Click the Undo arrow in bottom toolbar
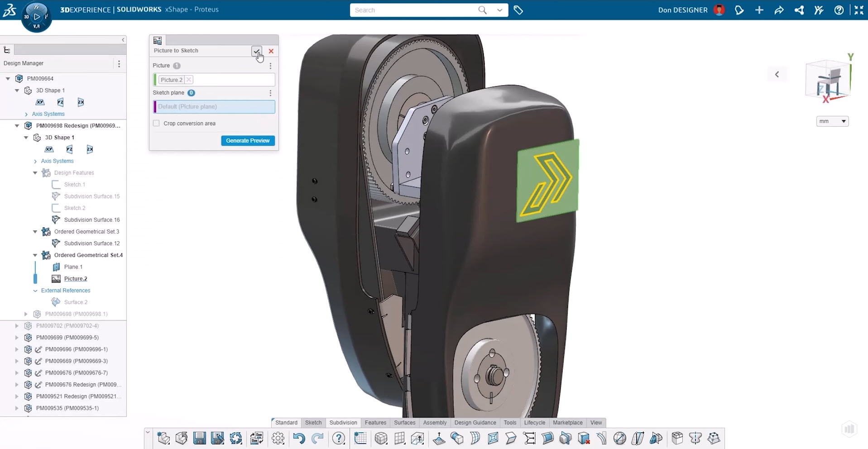 coord(299,438)
